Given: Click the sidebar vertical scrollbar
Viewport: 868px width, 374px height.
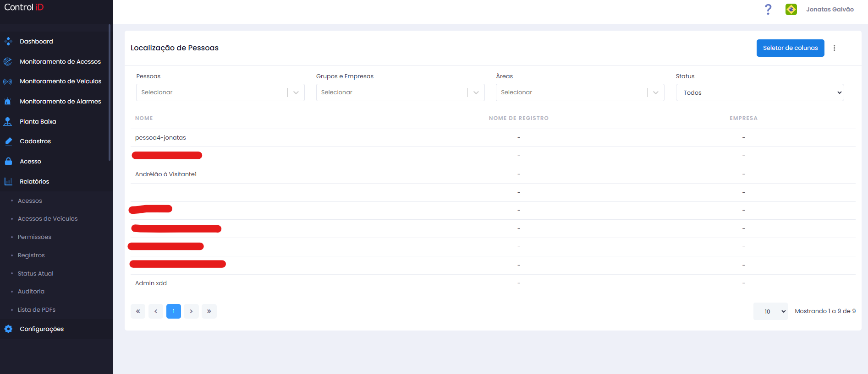Looking at the screenshot, I should 110,92.
